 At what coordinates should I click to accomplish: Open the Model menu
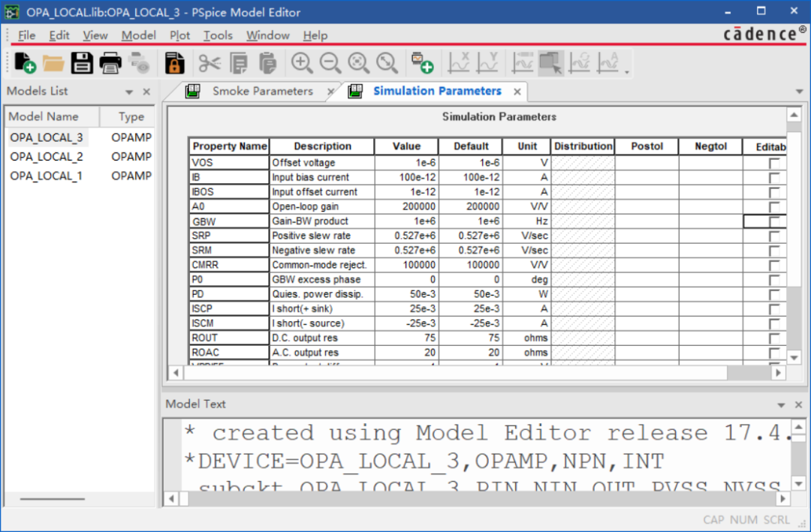click(x=139, y=35)
